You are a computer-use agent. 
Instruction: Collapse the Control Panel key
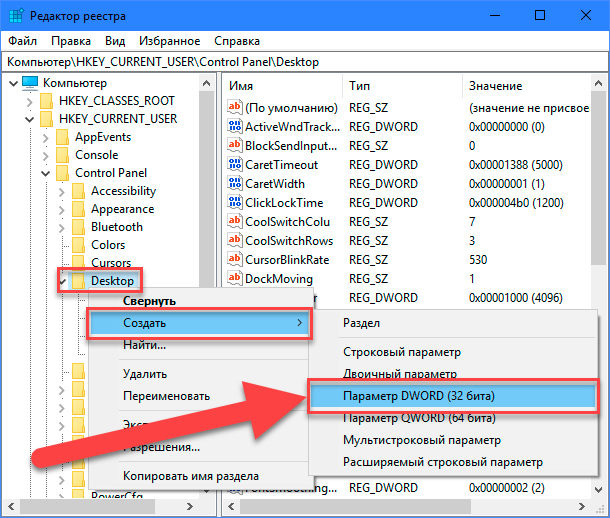coord(46,173)
